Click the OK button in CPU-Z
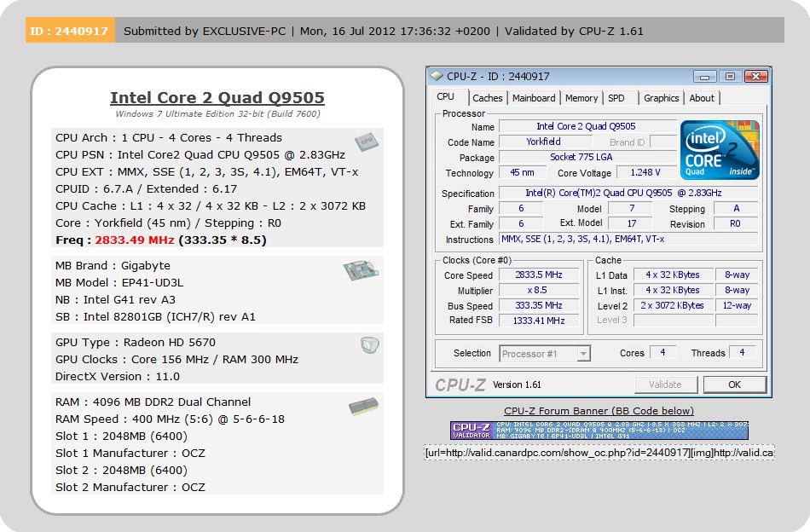 734,385
